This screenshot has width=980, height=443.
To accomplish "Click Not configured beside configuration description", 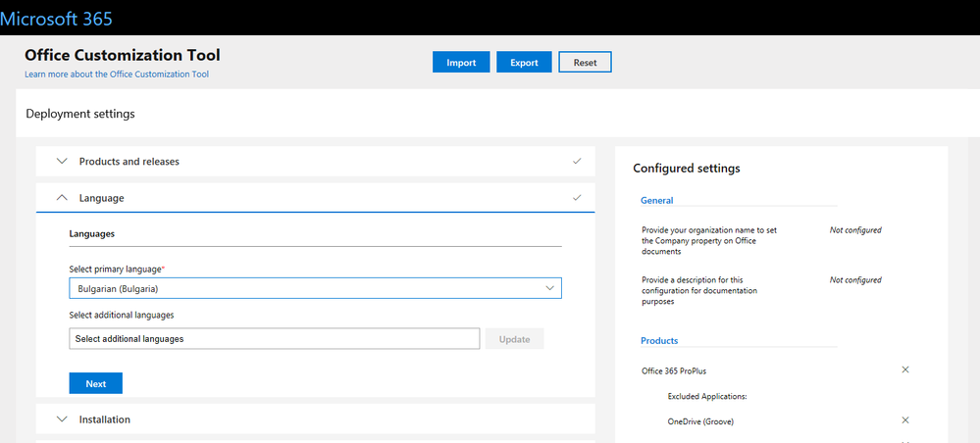I will (855, 280).
